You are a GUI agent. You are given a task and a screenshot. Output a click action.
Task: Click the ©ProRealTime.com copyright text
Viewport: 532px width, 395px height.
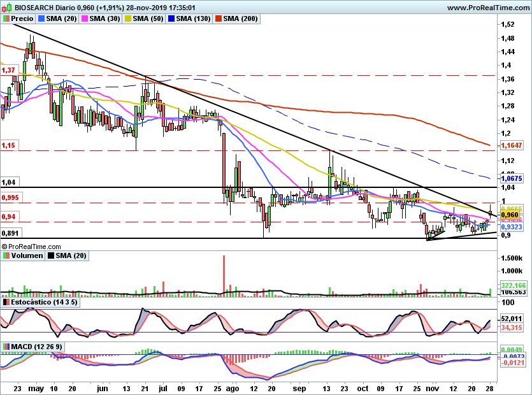coord(31,247)
